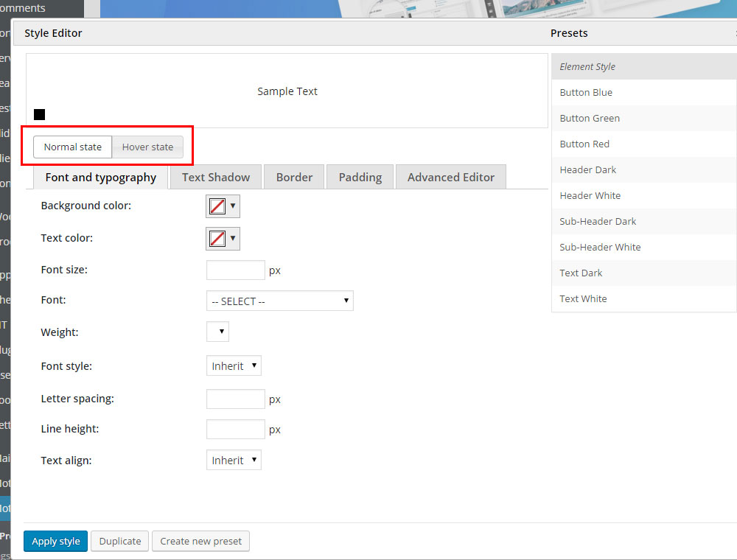Switch to Hover state toggle

[x=147, y=147]
